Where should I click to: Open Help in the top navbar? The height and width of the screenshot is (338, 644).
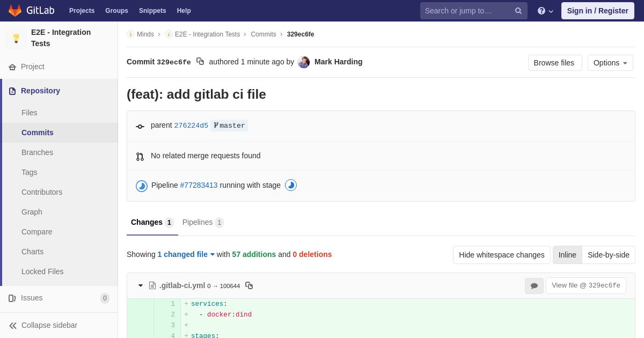(184, 11)
